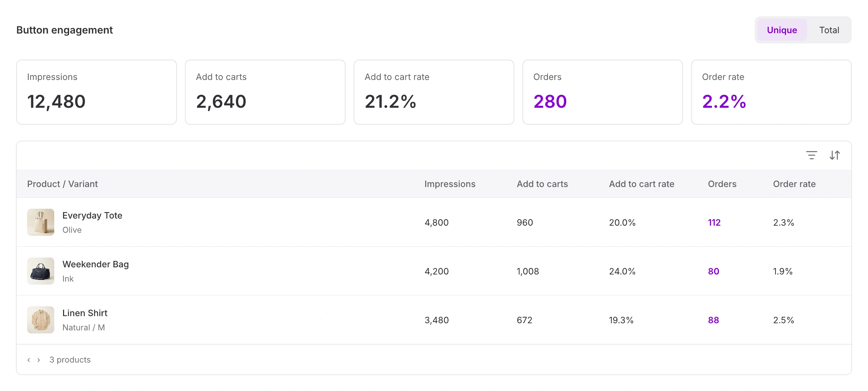Viewport: 868px width, 391px height.
Task: Click the Natural / M variant label
Action: [83, 328]
